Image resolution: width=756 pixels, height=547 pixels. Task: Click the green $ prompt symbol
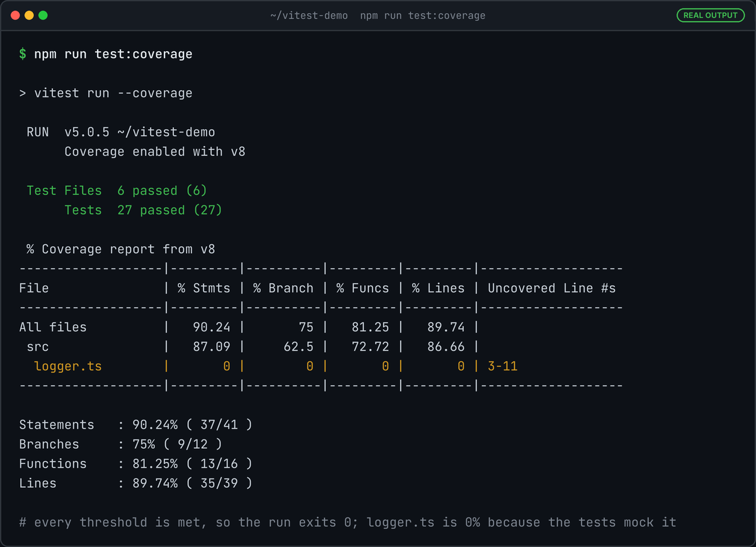tap(23, 54)
